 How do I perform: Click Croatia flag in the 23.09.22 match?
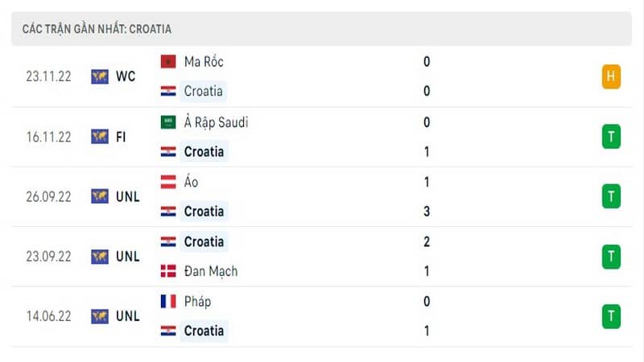coord(168,241)
